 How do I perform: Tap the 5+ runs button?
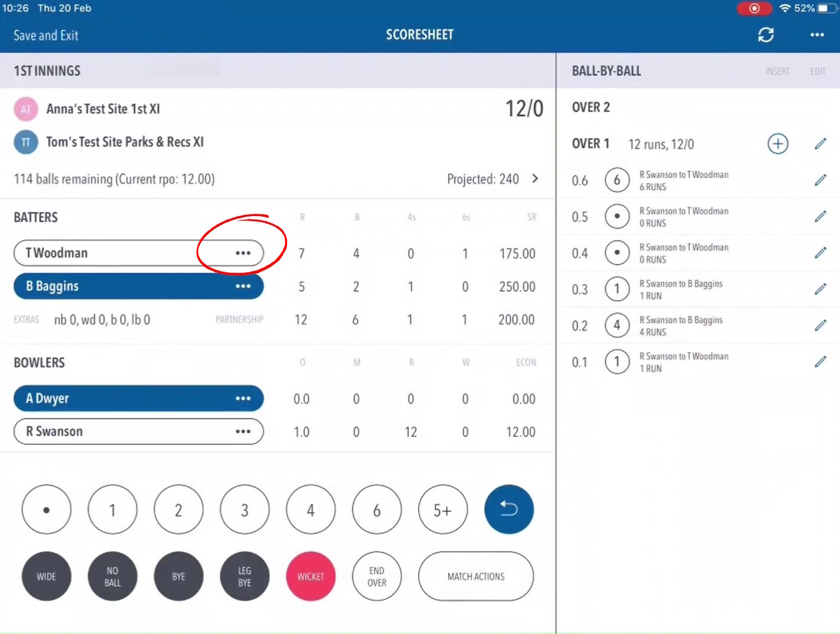[x=443, y=510]
